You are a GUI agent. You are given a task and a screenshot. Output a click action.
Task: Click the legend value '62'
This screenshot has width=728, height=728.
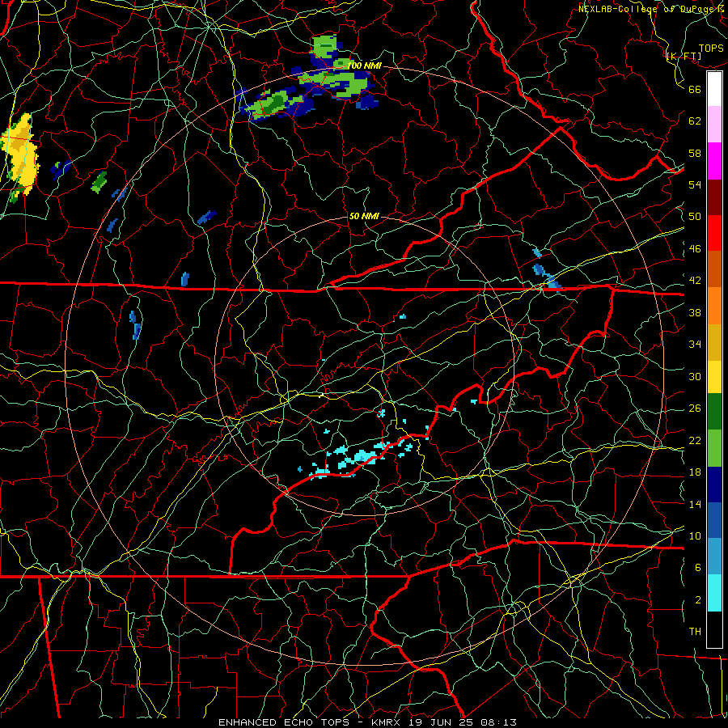click(695, 121)
